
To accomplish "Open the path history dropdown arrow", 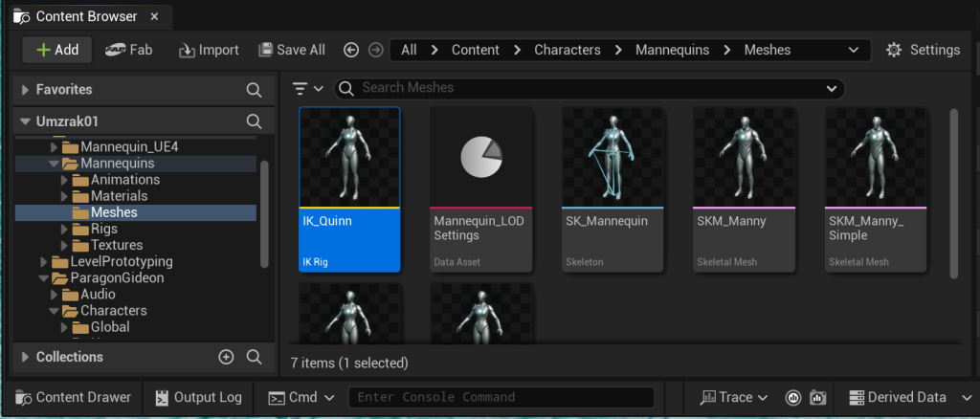I will pyautogui.click(x=853, y=50).
